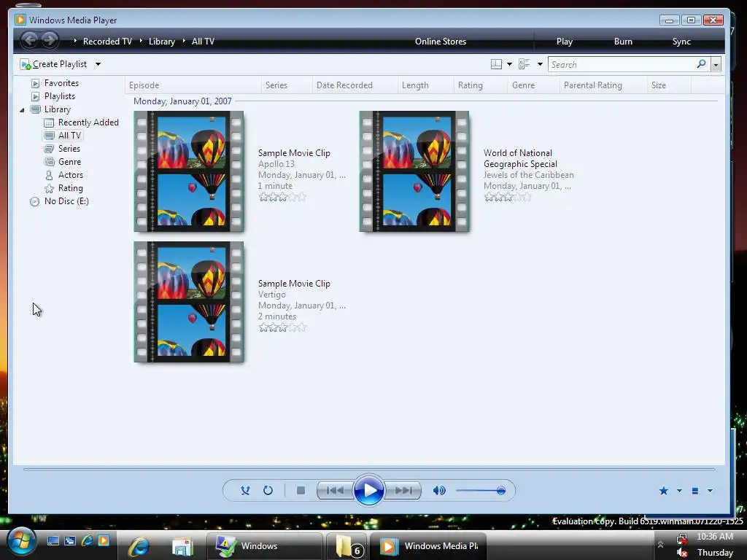Turn repeat on
Screen dimensions: 747x560
(268, 491)
